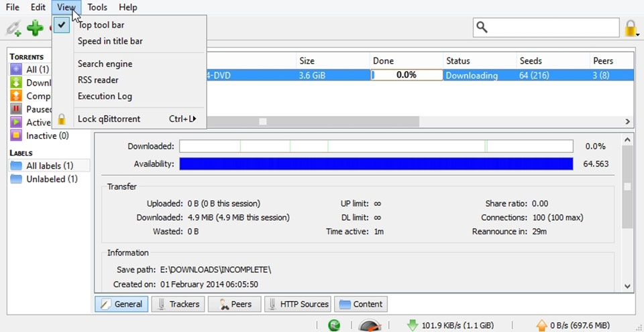Sort by Seeds column header
The image size is (644, 332).
pos(553,61)
